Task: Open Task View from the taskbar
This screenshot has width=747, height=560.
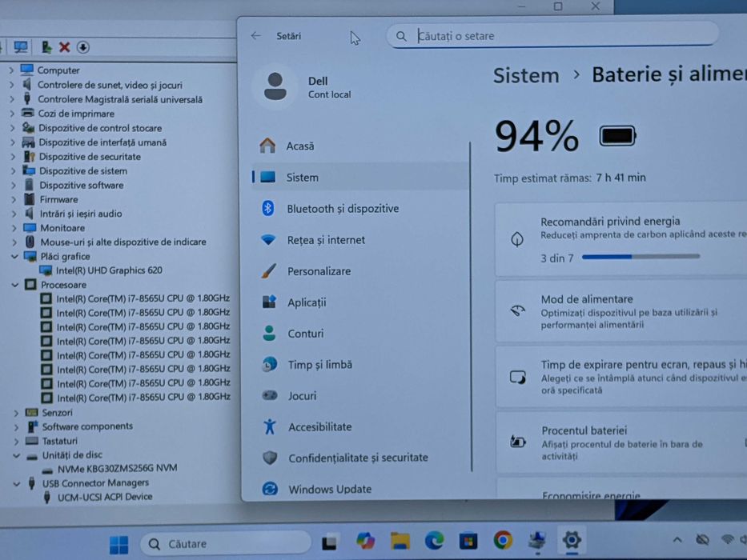Action: pyautogui.click(x=330, y=542)
